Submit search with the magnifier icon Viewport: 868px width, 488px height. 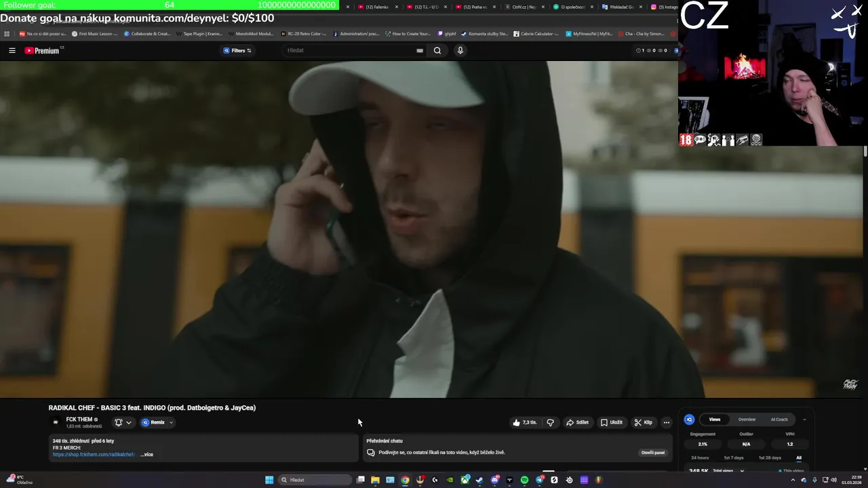pyautogui.click(x=437, y=50)
